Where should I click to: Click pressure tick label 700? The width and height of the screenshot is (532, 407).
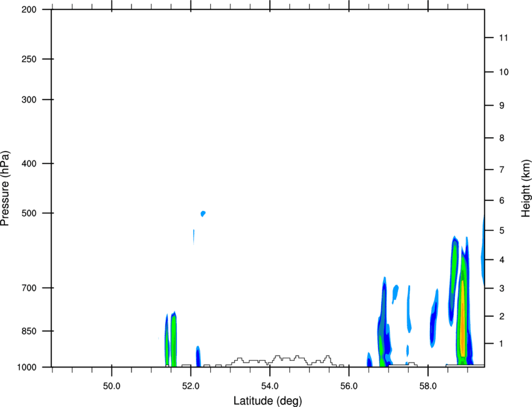pyautogui.click(x=29, y=288)
